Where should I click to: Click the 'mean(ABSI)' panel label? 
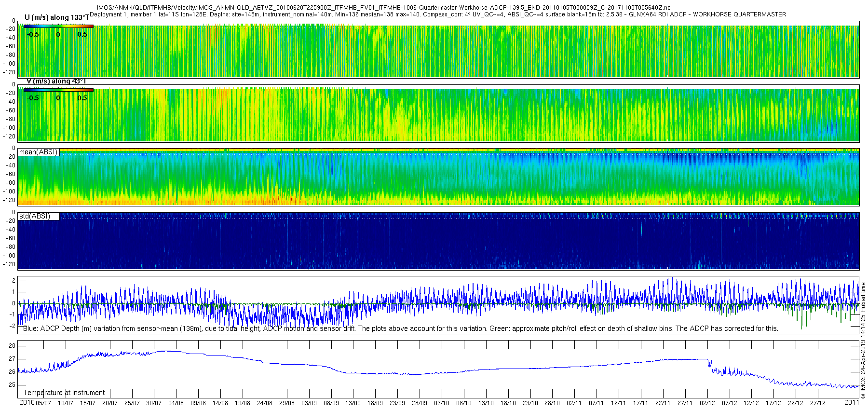[38, 152]
